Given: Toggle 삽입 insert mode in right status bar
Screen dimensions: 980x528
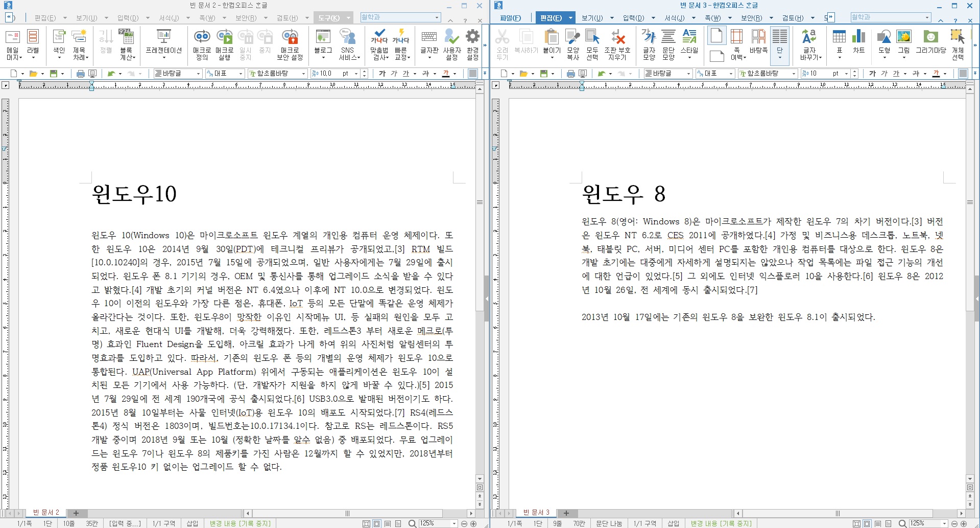Looking at the screenshot, I should point(674,523).
